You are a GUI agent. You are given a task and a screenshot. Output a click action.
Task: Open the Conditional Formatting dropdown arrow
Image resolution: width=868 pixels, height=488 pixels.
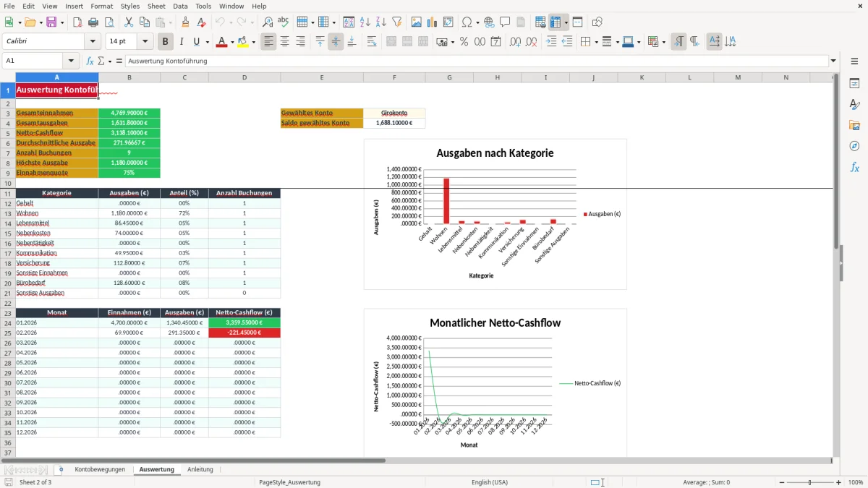663,42
